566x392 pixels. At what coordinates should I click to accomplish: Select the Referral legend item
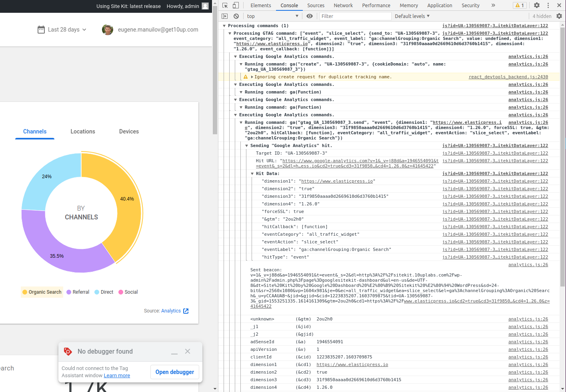pyautogui.click(x=78, y=292)
